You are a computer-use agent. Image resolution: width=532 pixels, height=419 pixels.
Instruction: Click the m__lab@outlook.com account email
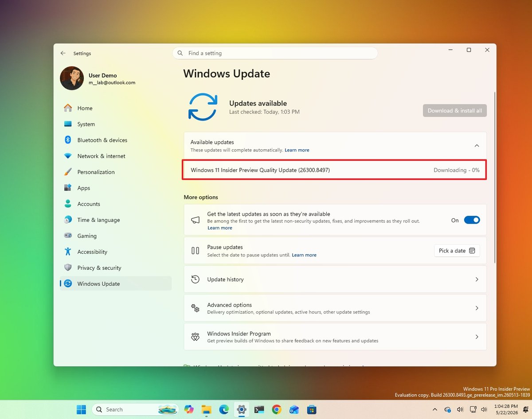[112, 83]
